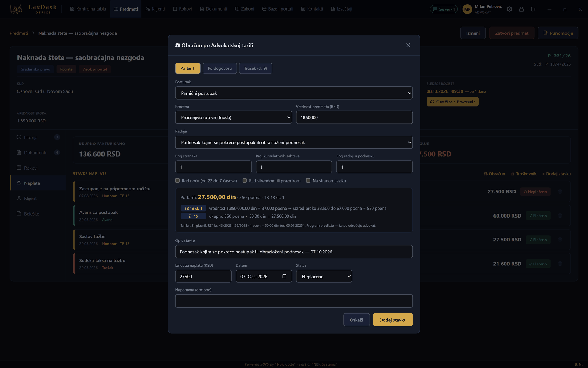Delete the Sastav tužbe payment item
Image resolution: width=588 pixels, height=368 pixels.
pyautogui.click(x=560, y=240)
